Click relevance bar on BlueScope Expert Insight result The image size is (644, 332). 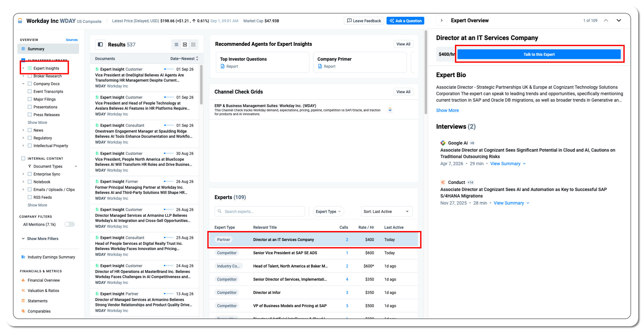[169, 153]
